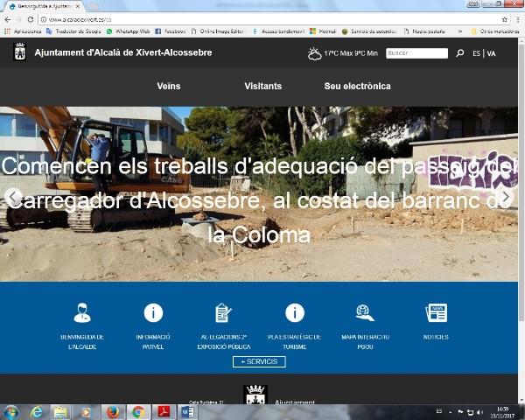Click the Informació Pativel info icon

click(x=153, y=312)
